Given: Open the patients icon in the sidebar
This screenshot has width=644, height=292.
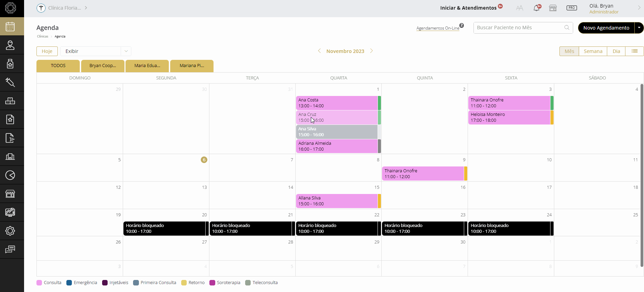Looking at the screenshot, I should click(10, 45).
